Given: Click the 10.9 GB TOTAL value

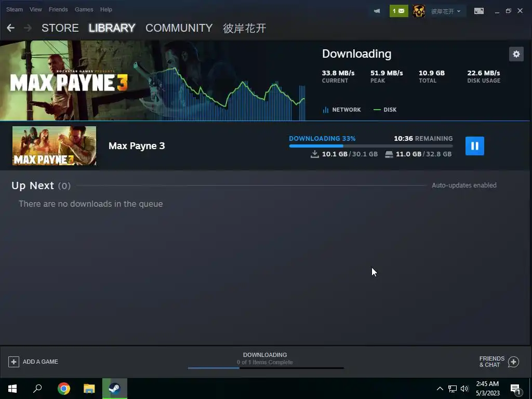Looking at the screenshot, I should click(x=432, y=73).
